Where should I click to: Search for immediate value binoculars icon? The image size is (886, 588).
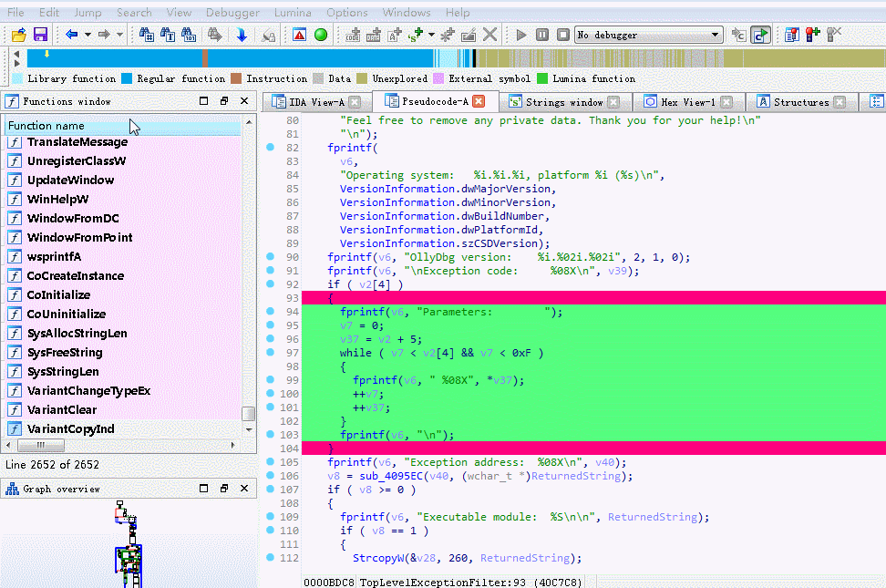coord(147,35)
